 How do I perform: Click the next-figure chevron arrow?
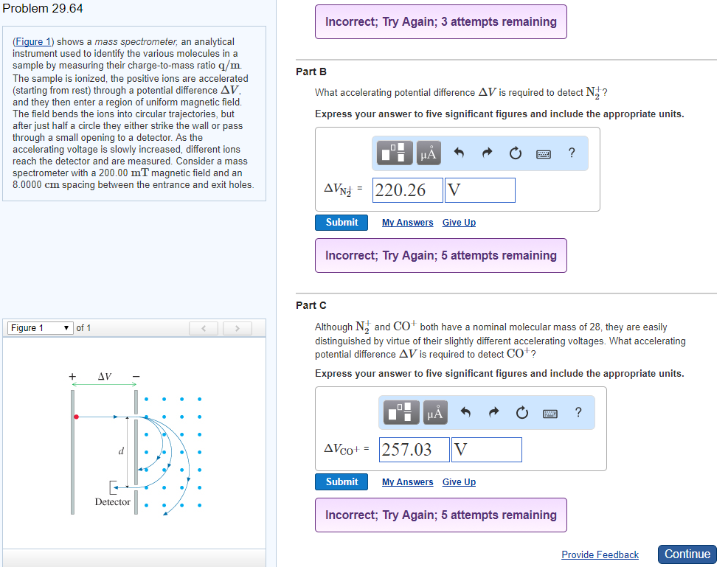(237, 328)
